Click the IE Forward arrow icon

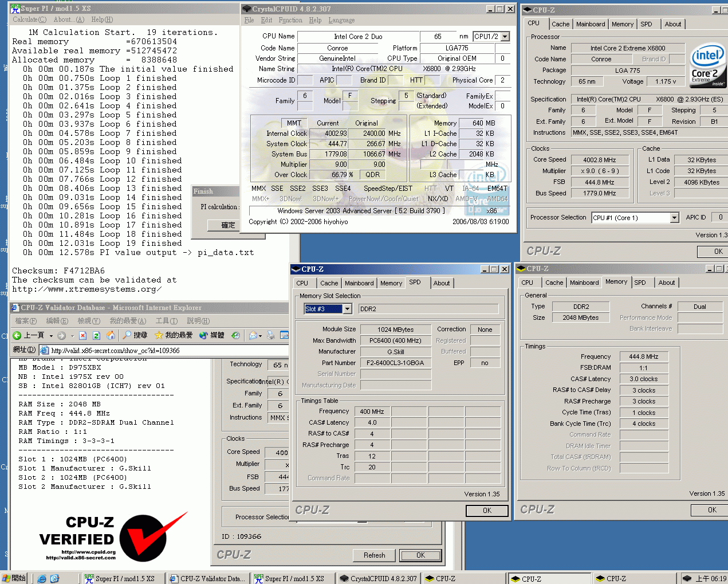pyautogui.click(x=61, y=335)
